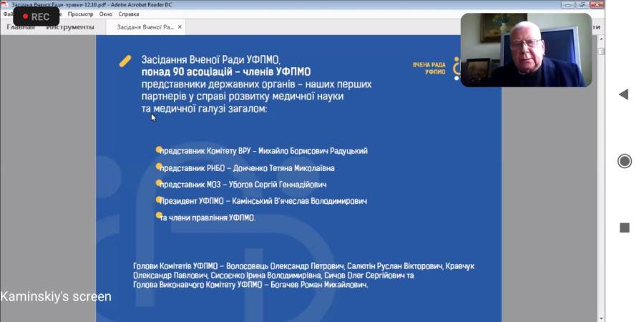Open the Справка menu

(129, 14)
